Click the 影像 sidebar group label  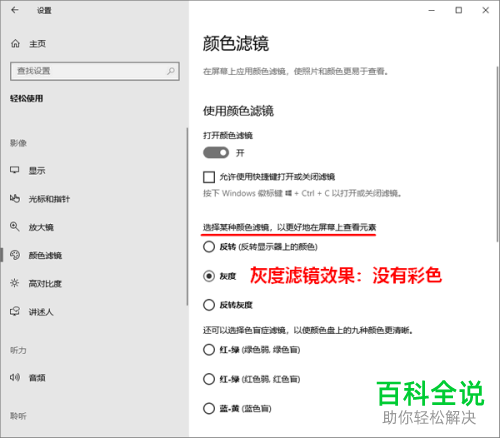(18, 143)
